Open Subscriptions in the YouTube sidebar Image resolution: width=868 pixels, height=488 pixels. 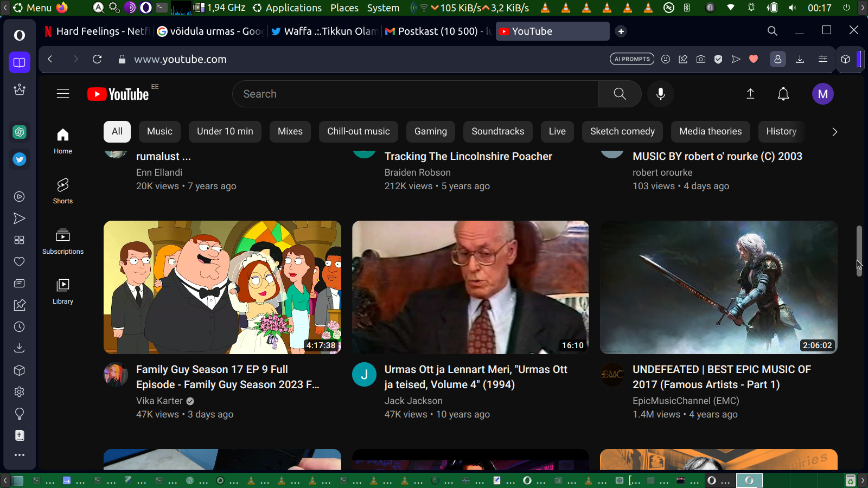63,241
